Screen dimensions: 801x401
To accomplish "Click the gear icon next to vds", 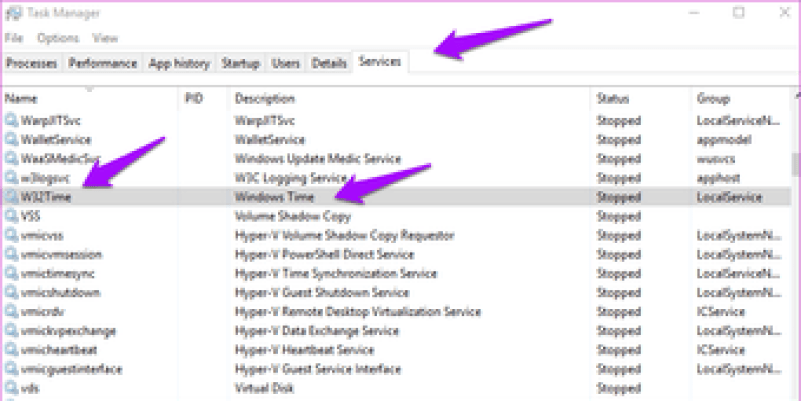I will click(x=12, y=388).
